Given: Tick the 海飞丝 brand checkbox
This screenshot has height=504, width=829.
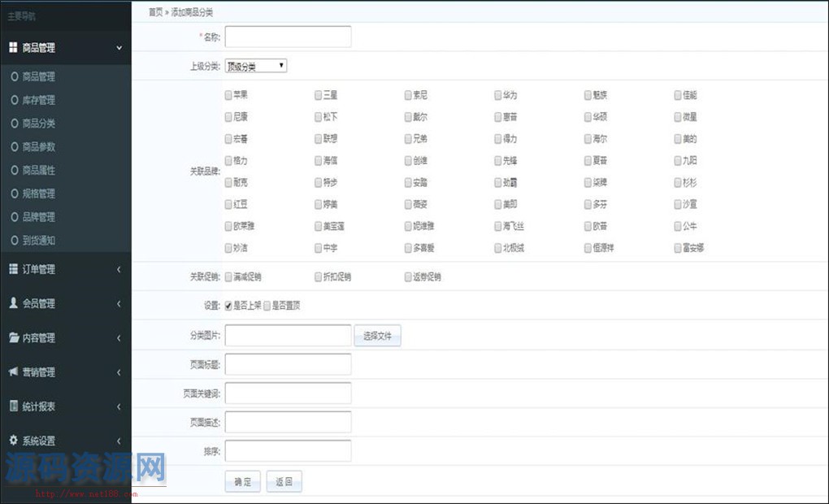Looking at the screenshot, I should (x=498, y=226).
